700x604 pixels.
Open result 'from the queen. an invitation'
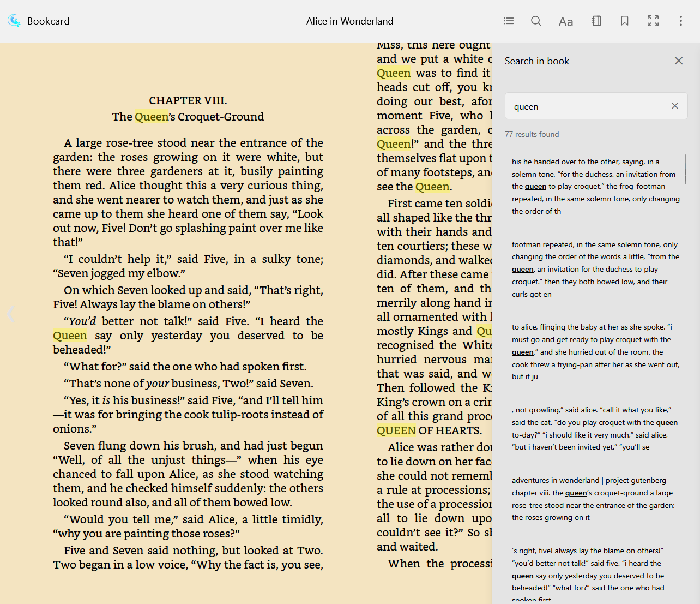click(595, 269)
